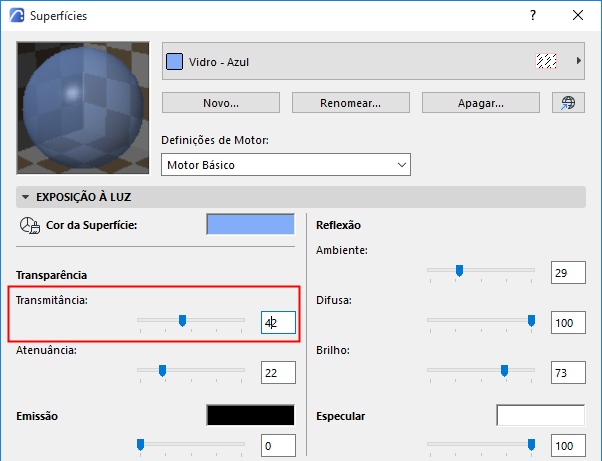Viewport: 602px width, 461px height.
Task: Click the help question mark button
Action: [x=533, y=15]
